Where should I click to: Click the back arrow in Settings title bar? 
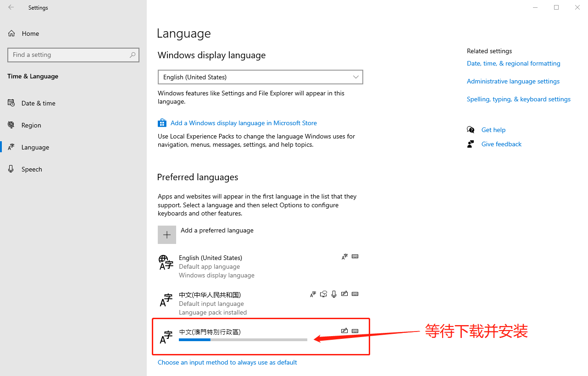click(x=11, y=7)
